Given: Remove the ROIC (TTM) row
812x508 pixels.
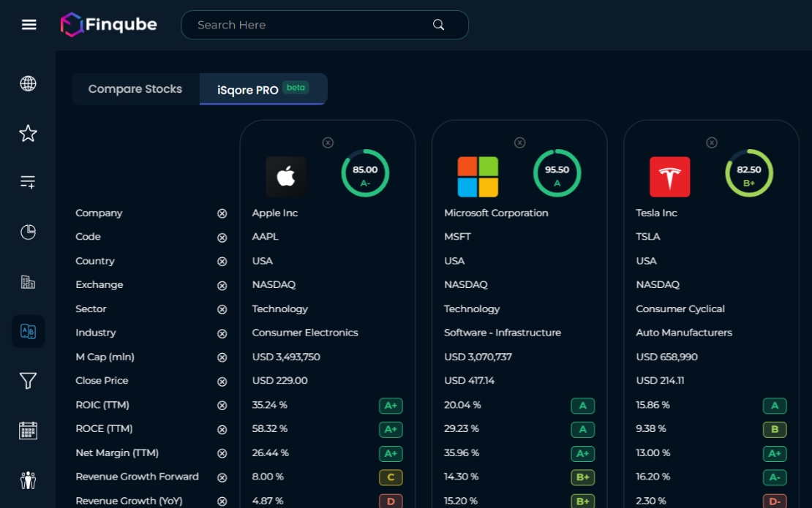Looking at the screenshot, I should tap(222, 406).
